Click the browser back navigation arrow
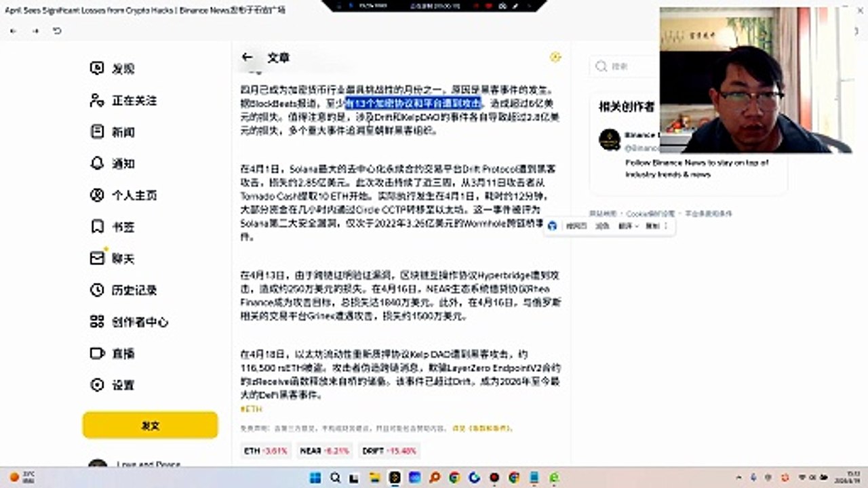The height and width of the screenshot is (488, 868). pos(14,31)
